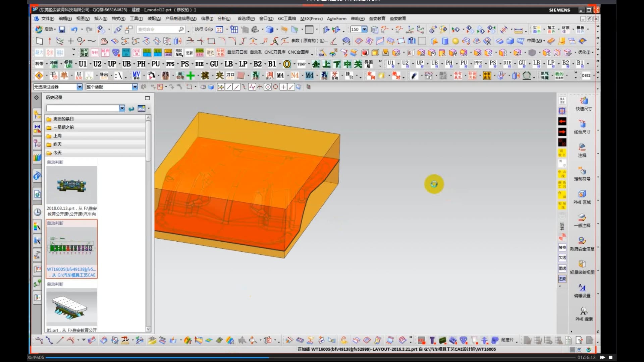
Task: Click the Rectangle curve tool icon
Action: [211, 41]
